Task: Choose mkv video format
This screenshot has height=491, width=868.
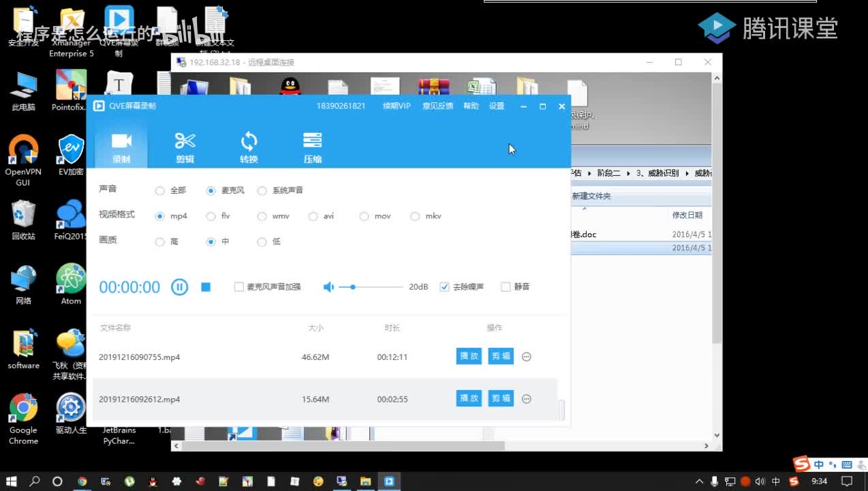Action: [x=416, y=216]
